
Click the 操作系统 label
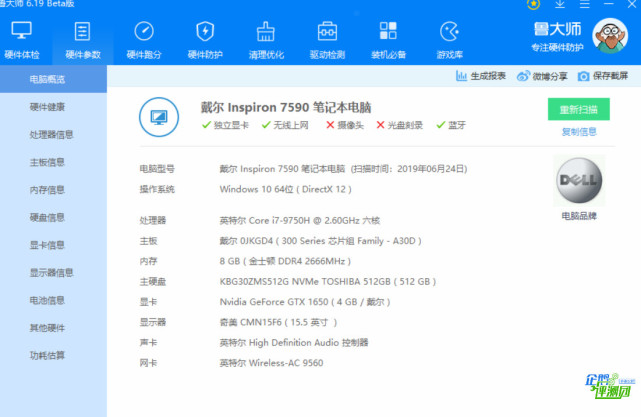(157, 189)
